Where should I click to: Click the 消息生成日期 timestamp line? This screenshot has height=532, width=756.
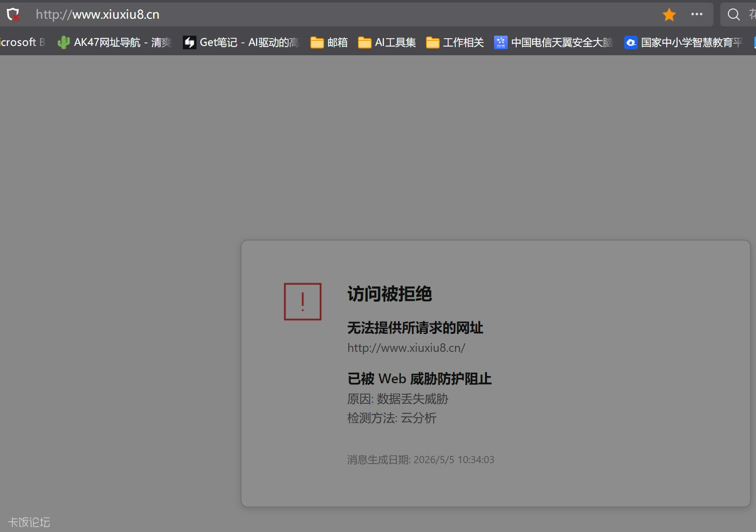(421, 459)
